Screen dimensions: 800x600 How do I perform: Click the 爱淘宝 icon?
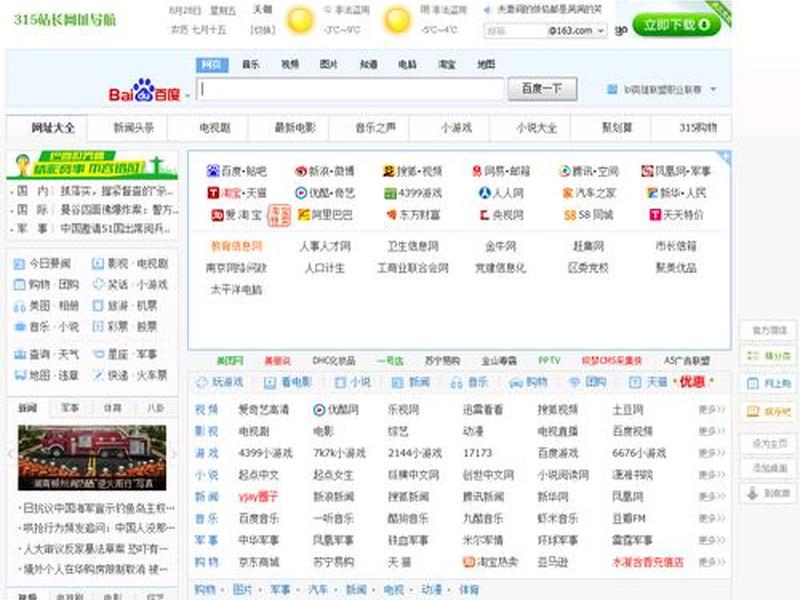pos(218,215)
